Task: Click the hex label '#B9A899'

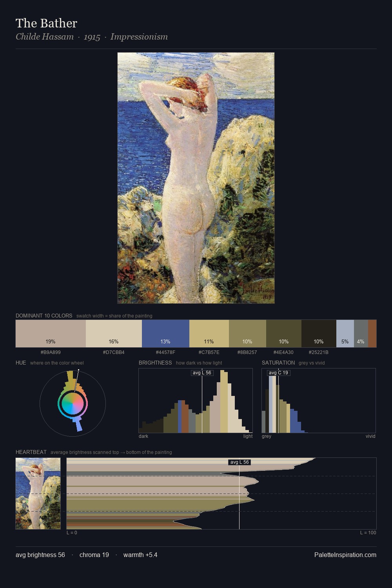Action: (51, 352)
